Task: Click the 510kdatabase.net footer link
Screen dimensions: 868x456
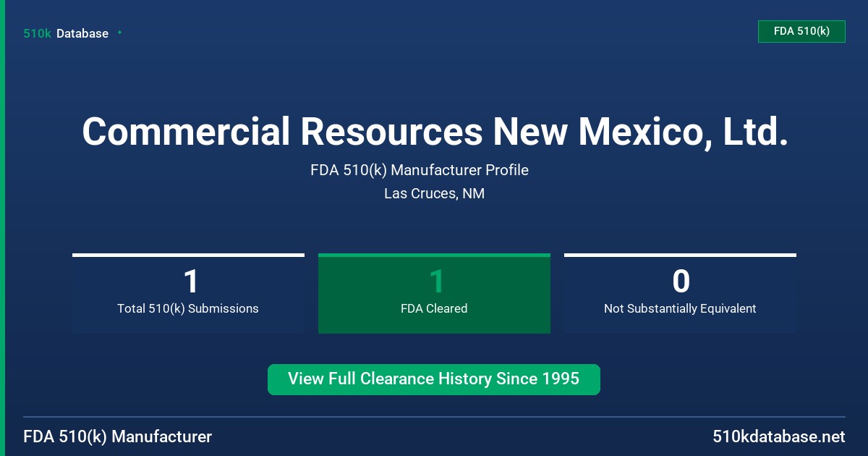Action: point(778,436)
